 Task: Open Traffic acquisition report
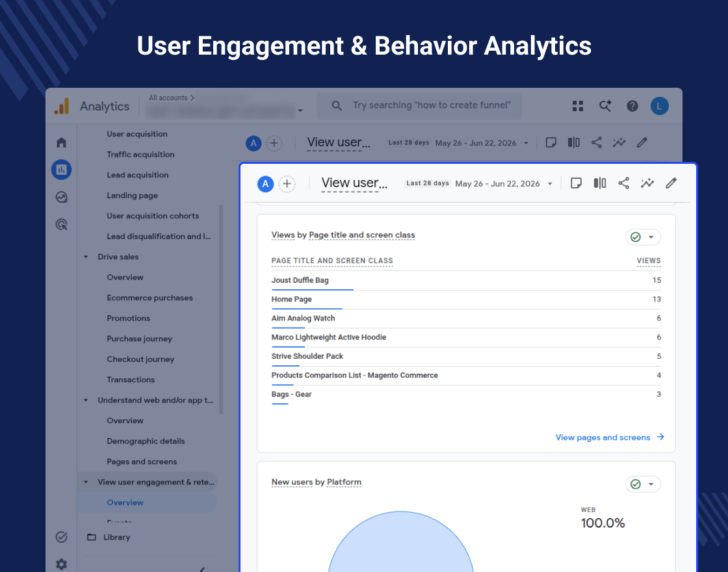(140, 155)
